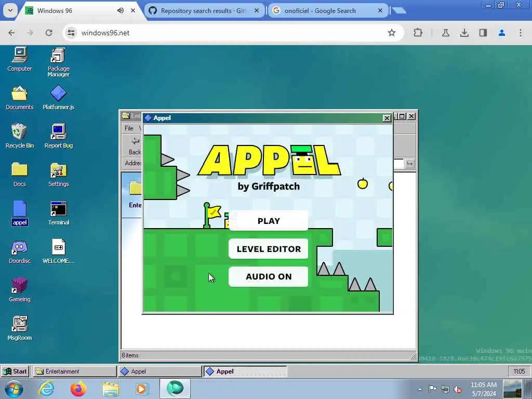The width and height of the screenshot is (532, 399).
Task: Open the browser profile icon
Action: pyautogui.click(x=501, y=33)
